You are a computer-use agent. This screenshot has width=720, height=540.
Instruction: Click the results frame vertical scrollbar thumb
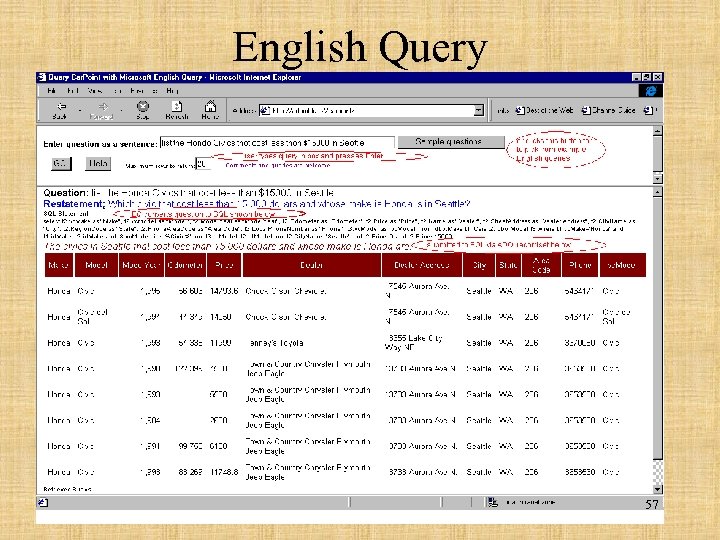658,328
